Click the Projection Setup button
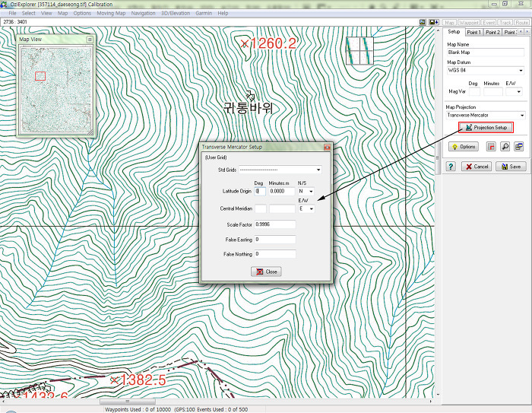Screen dimensions: 532x413 (x=486, y=128)
